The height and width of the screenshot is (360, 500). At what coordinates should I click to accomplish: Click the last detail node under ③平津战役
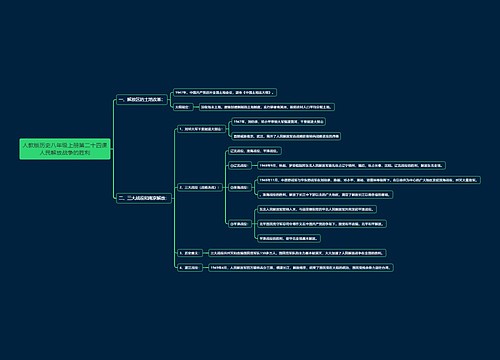pyautogui.click(x=289, y=238)
